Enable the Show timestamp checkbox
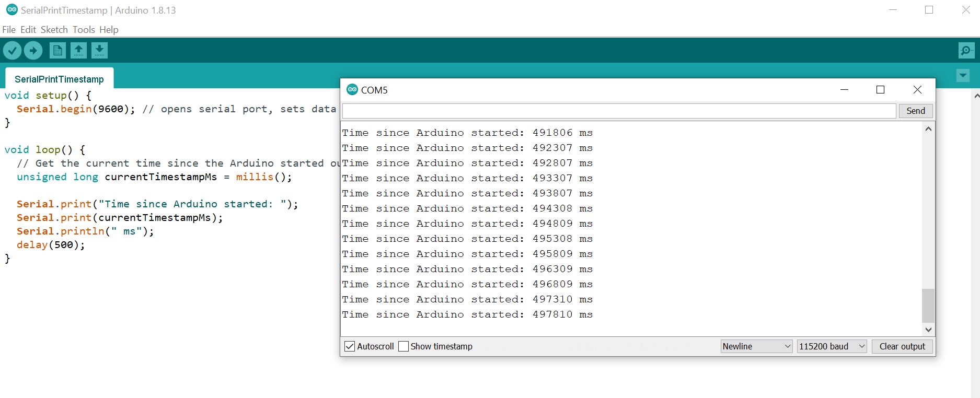Viewport: 980px width, 398px height. coord(403,346)
